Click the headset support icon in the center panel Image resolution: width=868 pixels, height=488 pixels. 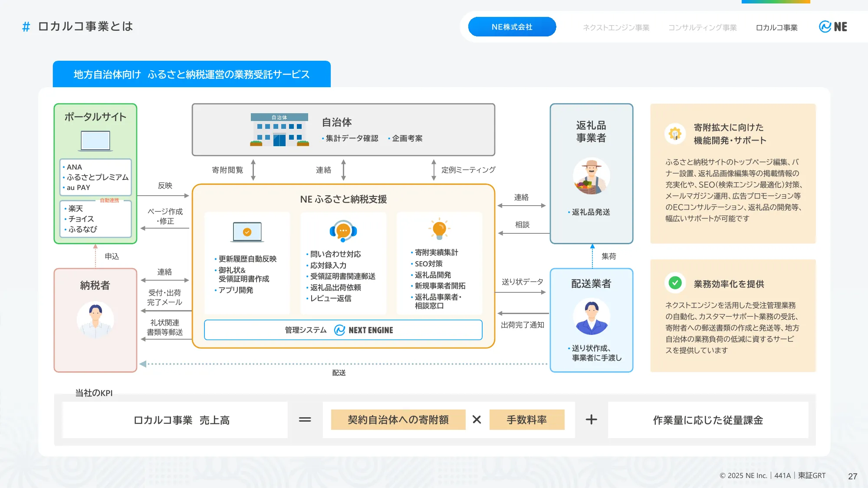(342, 231)
